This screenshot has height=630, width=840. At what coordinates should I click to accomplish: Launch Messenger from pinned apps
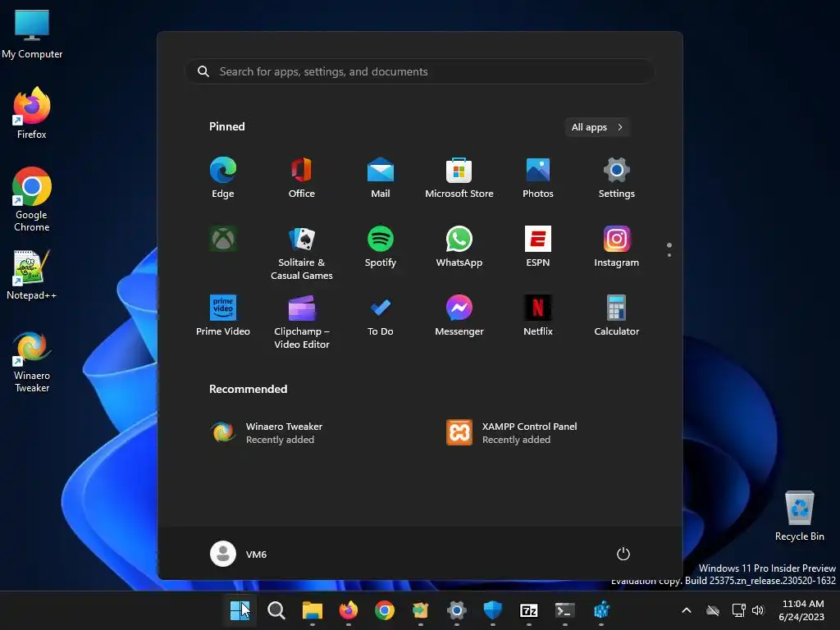(x=459, y=316)
